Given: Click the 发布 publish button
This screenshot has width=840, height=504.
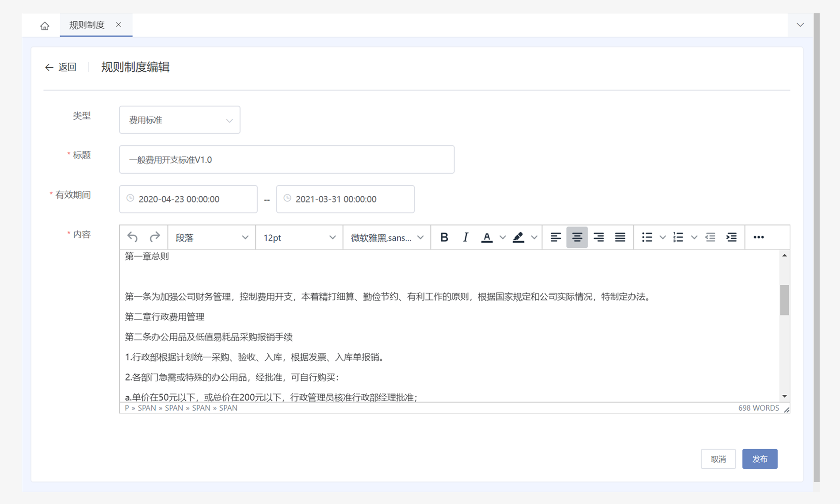Looking at the screenshot, I should click(x=759, y=459).
